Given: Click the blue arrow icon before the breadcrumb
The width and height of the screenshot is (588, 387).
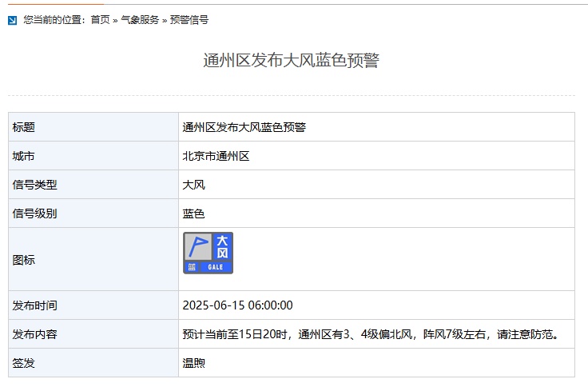Looking at the screenshot, I should 13,20.
